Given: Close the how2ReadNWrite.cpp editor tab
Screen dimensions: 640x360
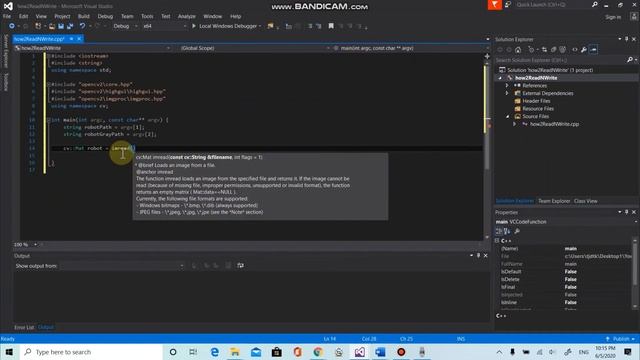Looking at the screenshot, I should [x=79, y=39].
